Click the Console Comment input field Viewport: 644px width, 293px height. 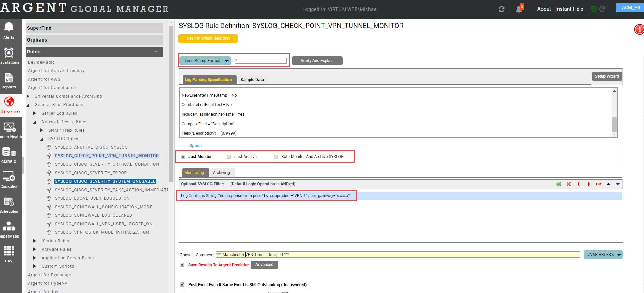click(398, 255)
